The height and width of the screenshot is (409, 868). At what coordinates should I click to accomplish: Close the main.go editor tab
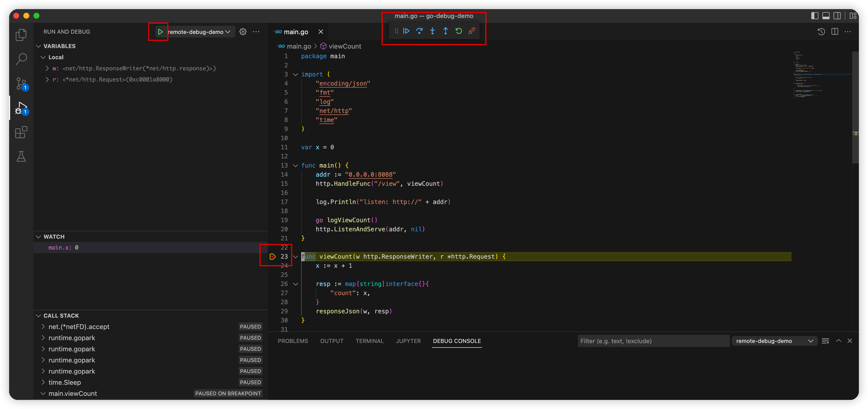pyautogui.click(x=321, y=32)
